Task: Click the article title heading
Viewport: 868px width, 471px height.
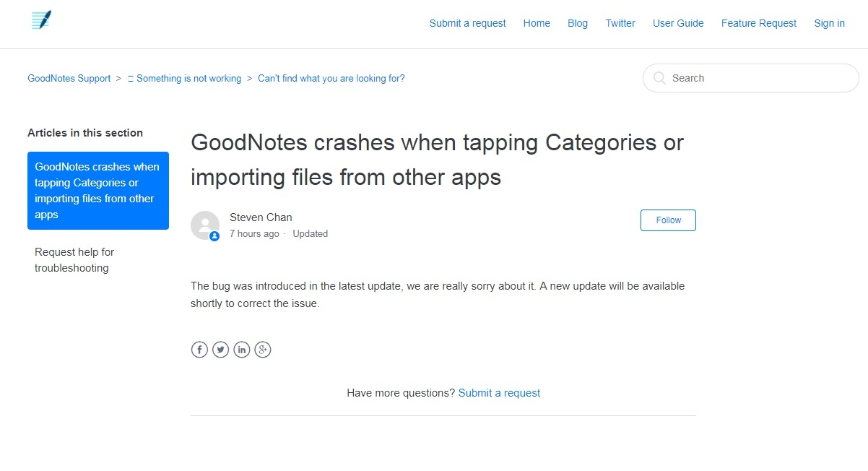Action: click(x=437, y=160)
